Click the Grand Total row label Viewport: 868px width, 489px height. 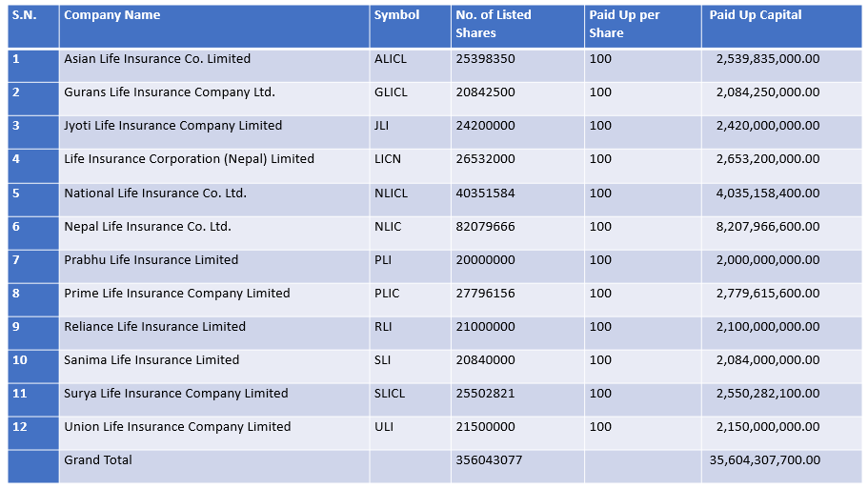click(98, 460)
